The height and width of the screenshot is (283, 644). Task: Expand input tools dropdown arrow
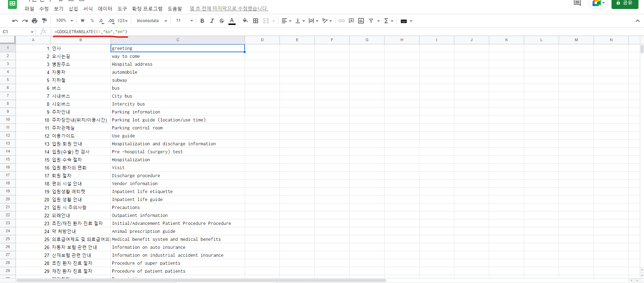pos(411,21)
